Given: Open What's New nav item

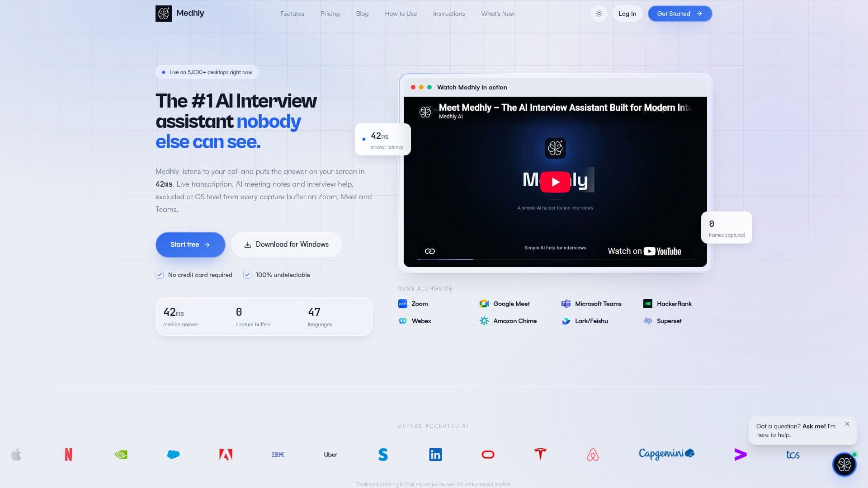Looking at the screenshot, I should tap(498, 14).
